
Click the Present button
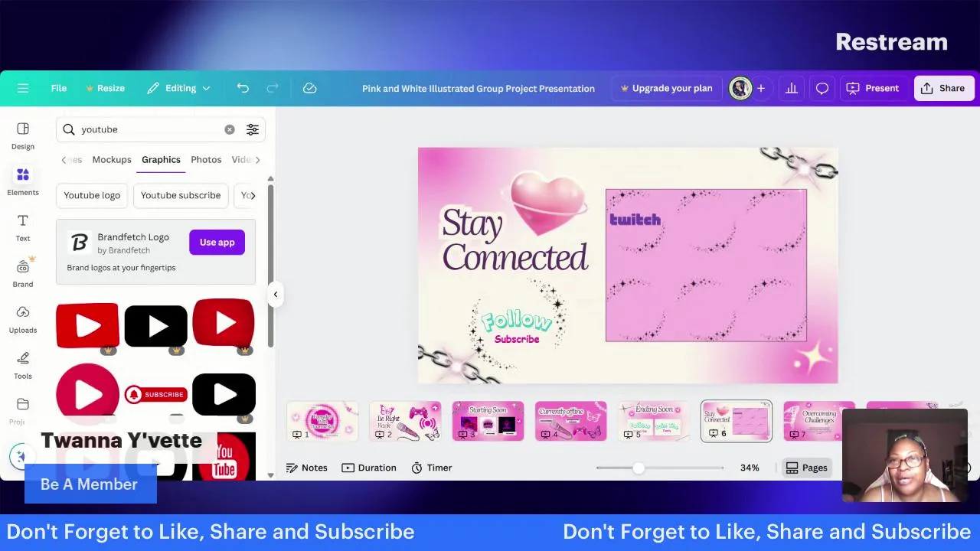click(873, 88)
